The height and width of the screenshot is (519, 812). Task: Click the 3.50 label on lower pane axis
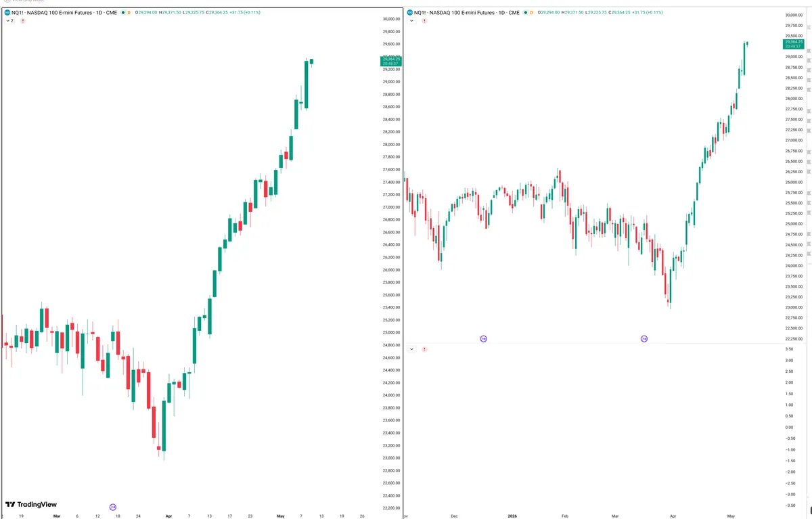[790, 349]
